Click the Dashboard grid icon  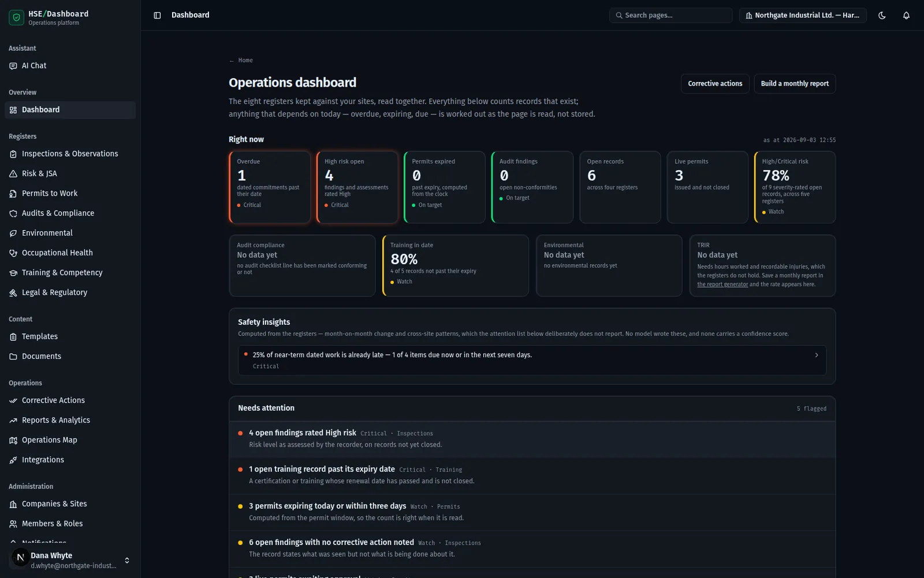pos(13,110)
